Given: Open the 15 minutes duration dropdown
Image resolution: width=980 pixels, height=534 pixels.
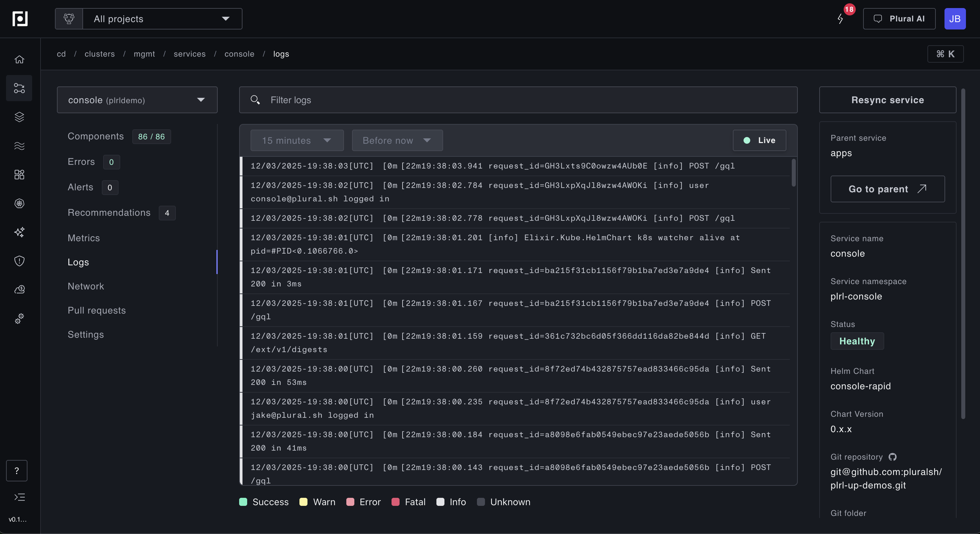Looking at the screenshot, I should click(x=297, y=140).
